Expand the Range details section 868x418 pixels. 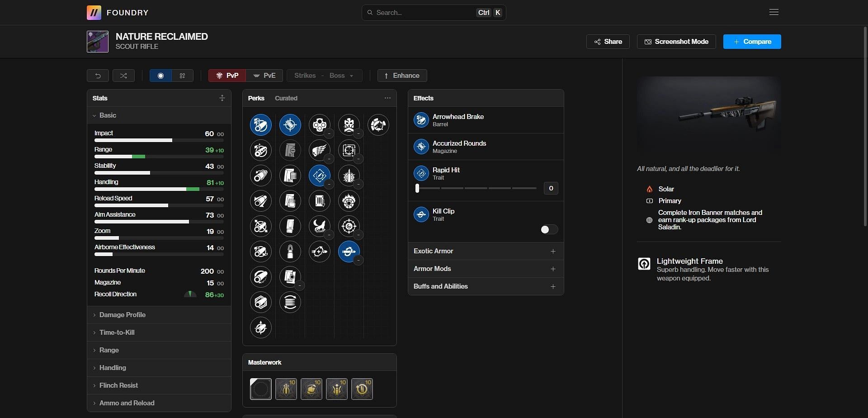tap(159, 350)
